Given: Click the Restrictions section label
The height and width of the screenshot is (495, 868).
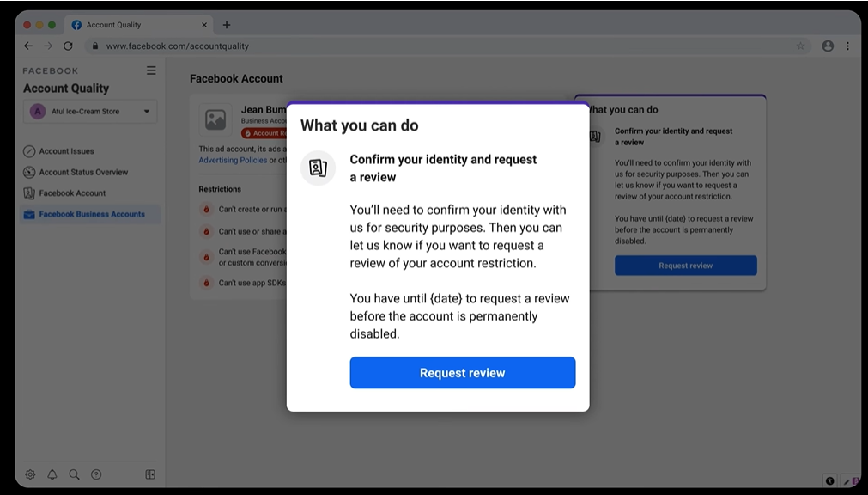Looking at the screenshot, I should click(220, 189).
